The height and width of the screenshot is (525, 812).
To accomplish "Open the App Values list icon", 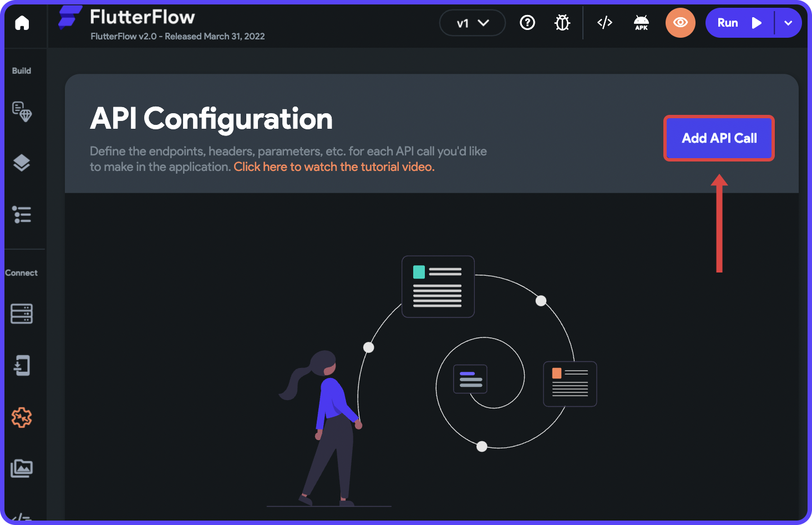I will 22,215.
